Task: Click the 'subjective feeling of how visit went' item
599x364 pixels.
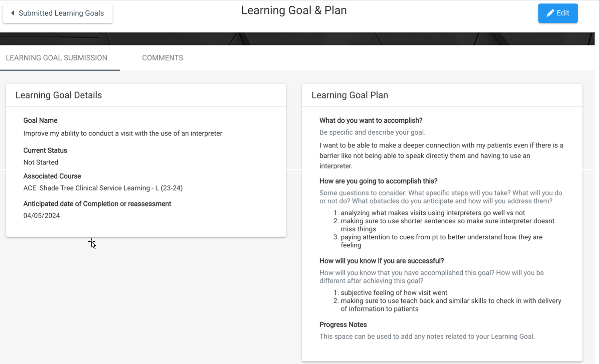Action: click(394, 293)
